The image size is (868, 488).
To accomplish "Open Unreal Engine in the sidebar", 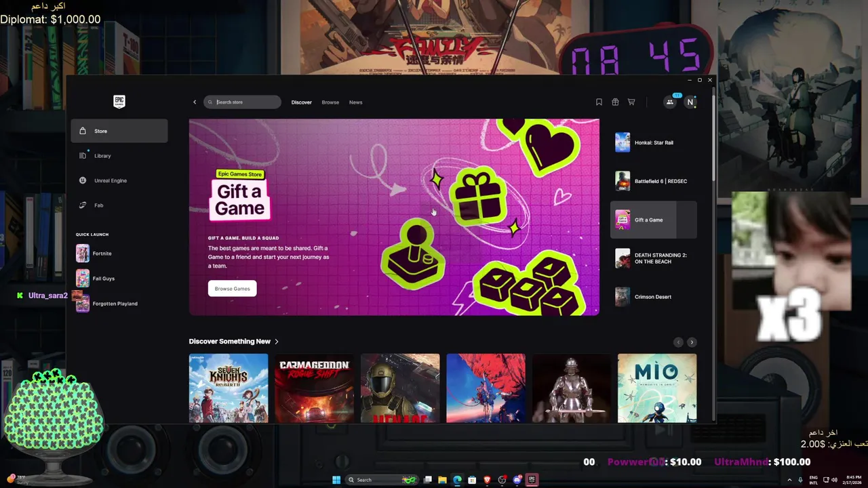I will [x=119, y=180].
